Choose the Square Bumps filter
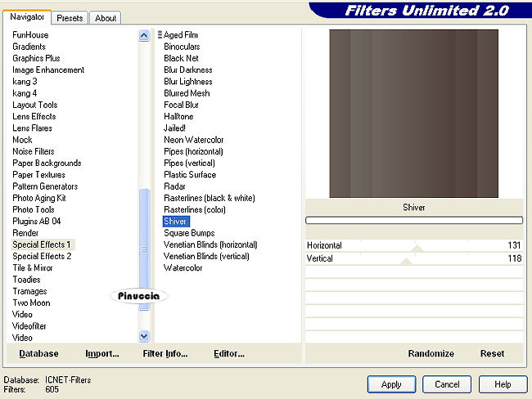 189,233
